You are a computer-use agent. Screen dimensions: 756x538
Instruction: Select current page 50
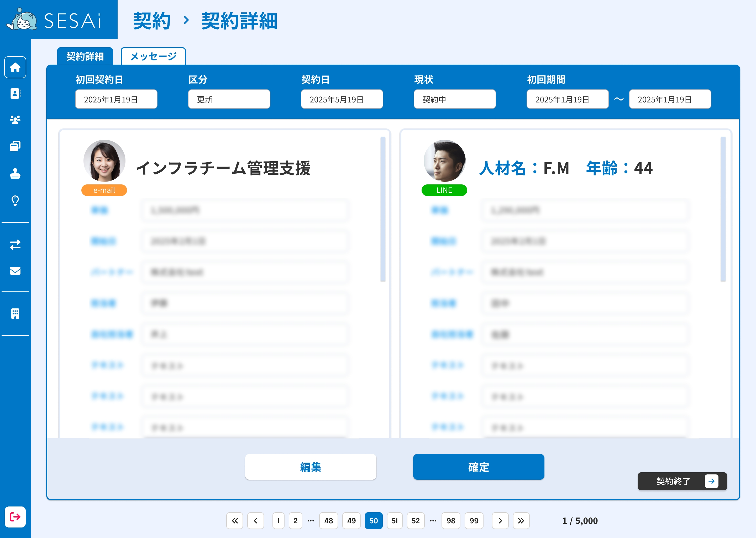tap(374, 521)
